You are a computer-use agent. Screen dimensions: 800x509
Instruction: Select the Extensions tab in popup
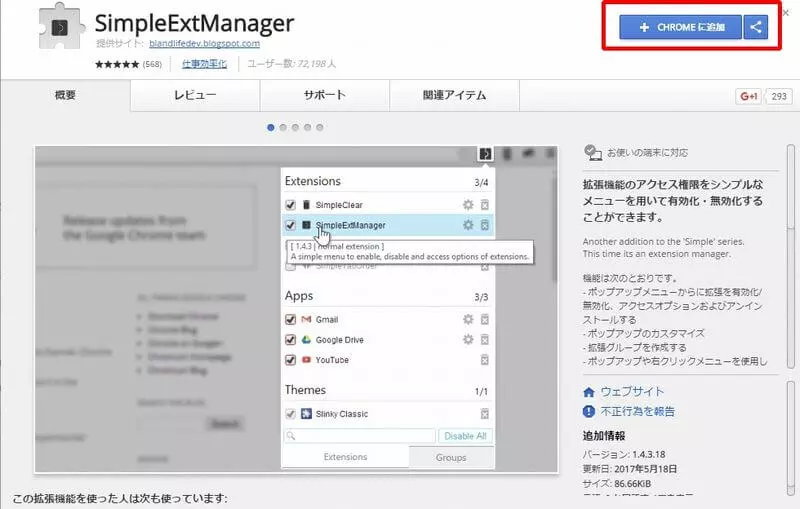345,457
